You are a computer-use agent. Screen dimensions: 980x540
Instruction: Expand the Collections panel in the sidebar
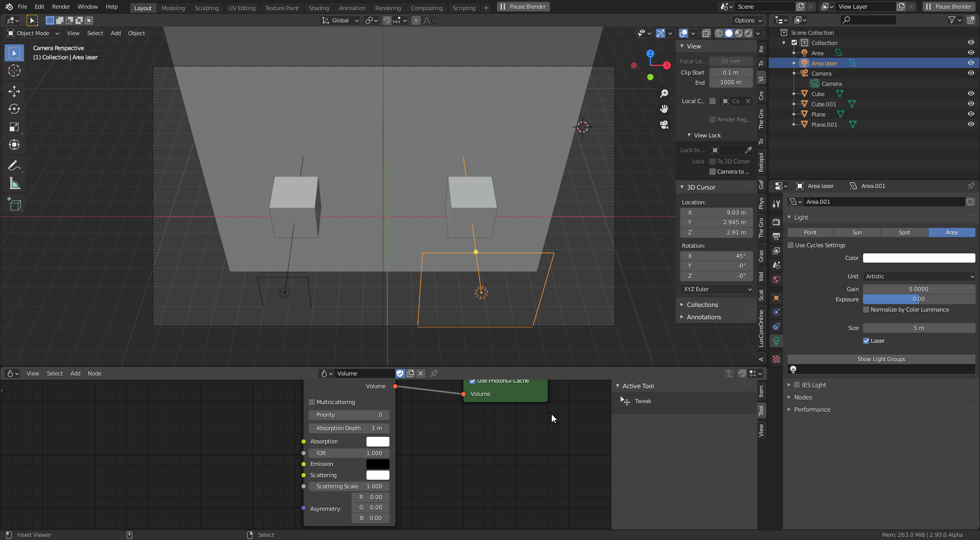point(703,304)
